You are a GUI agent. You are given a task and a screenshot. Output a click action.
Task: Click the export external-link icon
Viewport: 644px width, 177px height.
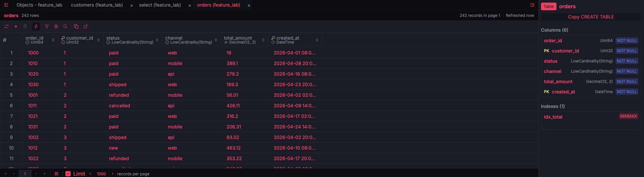point(86,26)
